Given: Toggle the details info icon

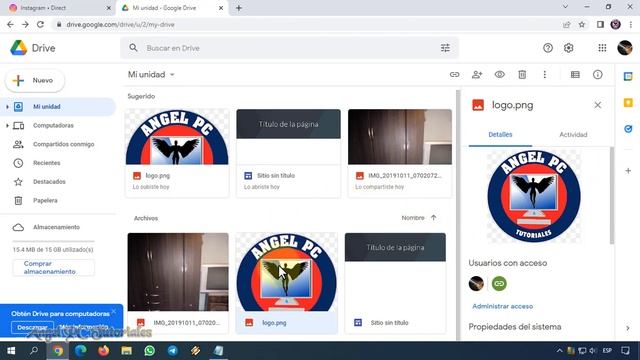Looking at the screenshot, I should click(x=598, y=75).
